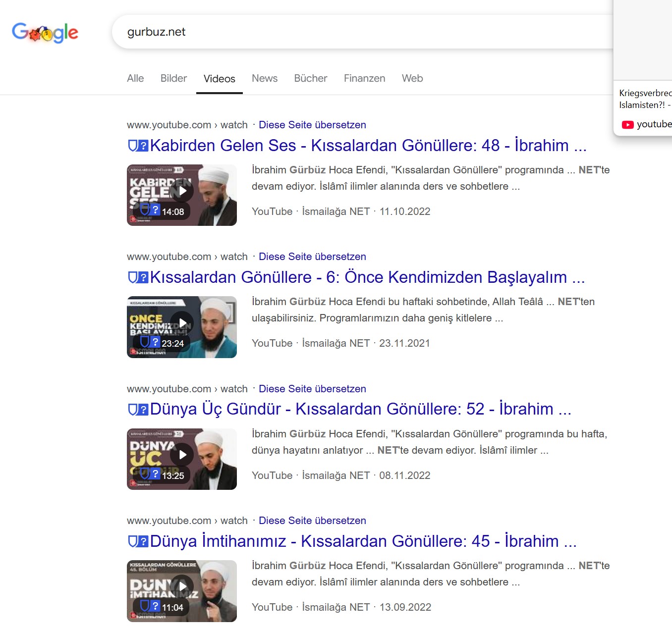
Task: Open the Bücher search tab
Action: [x=311, y=78]
